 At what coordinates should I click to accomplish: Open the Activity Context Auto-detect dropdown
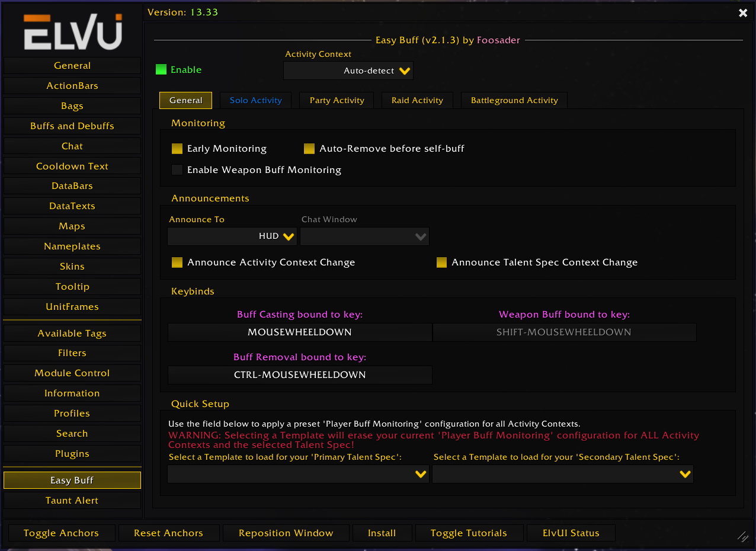pos(348,71)
